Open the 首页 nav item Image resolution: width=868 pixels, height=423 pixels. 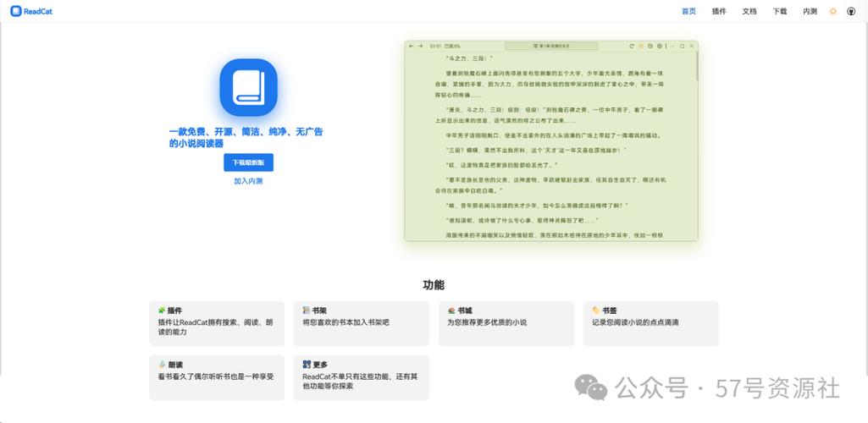[x=688, y=11]
